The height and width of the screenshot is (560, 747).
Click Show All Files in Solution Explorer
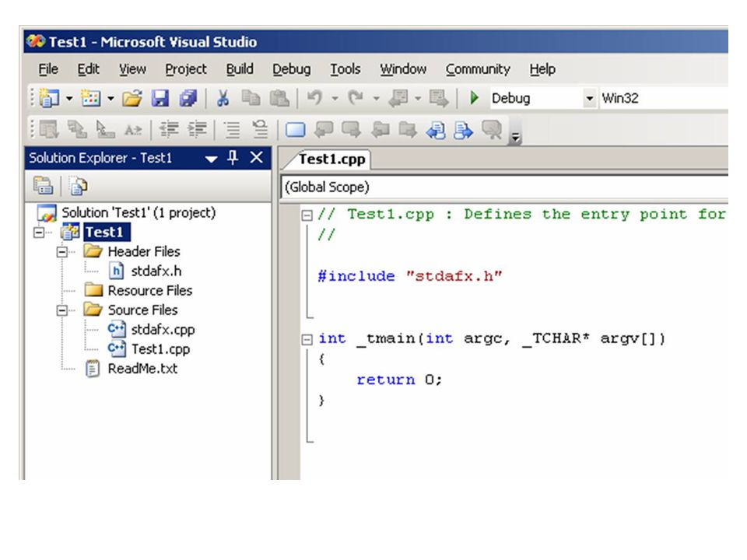pyautogui.click(x=78, y=186)
